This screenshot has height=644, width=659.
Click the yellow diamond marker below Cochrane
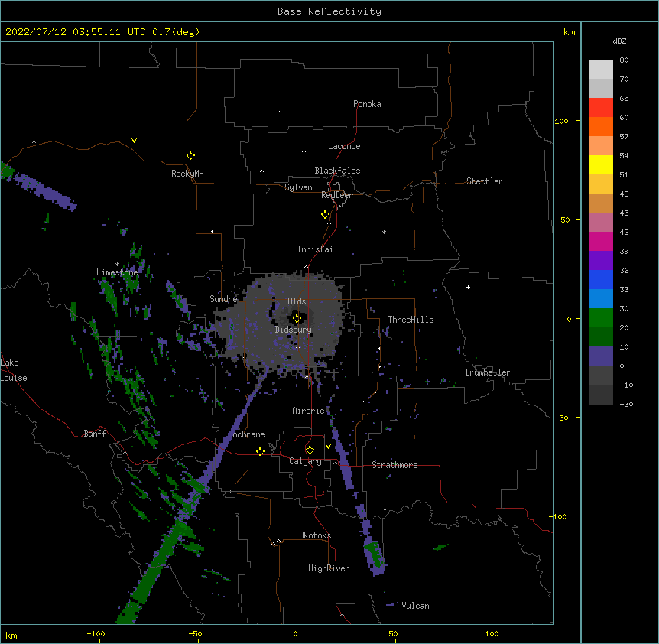pyautogui.click(x=260, y=451)
